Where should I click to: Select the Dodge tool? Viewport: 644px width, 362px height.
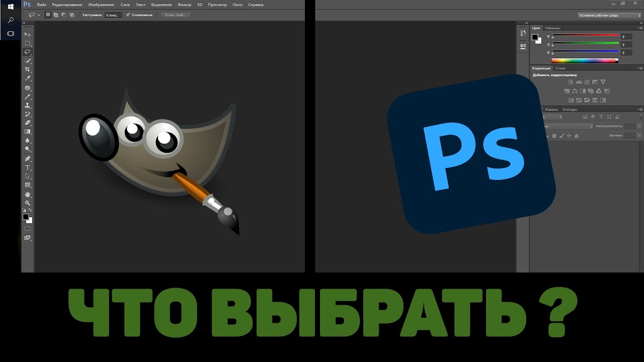click(28, 149)
